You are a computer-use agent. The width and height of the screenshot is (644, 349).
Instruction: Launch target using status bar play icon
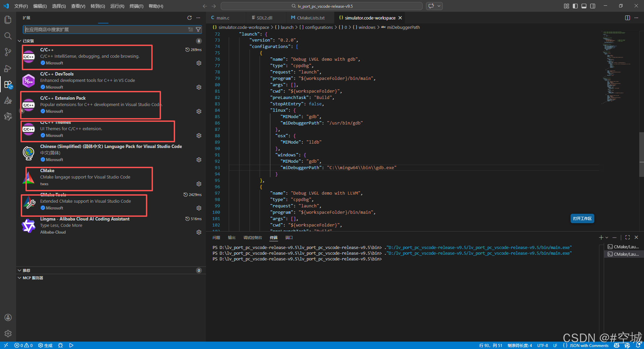click(x=71, y=345)
